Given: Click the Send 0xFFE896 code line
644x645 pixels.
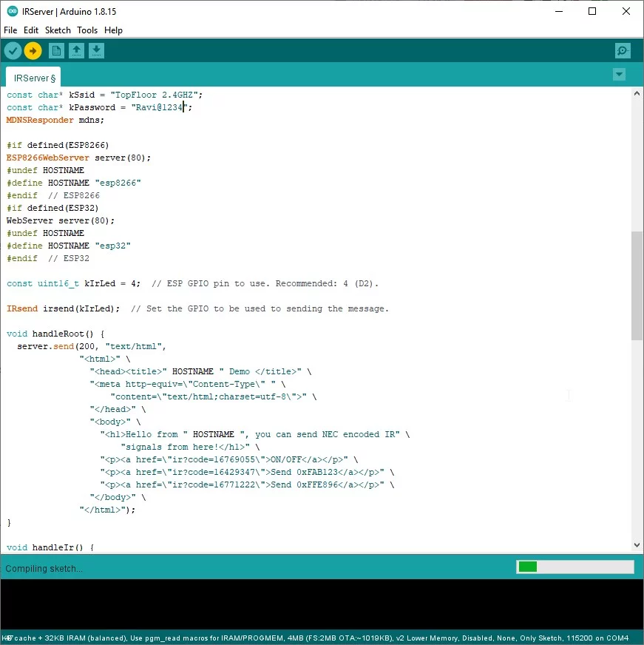Looking at the screenshot, I should coord(247,484).
